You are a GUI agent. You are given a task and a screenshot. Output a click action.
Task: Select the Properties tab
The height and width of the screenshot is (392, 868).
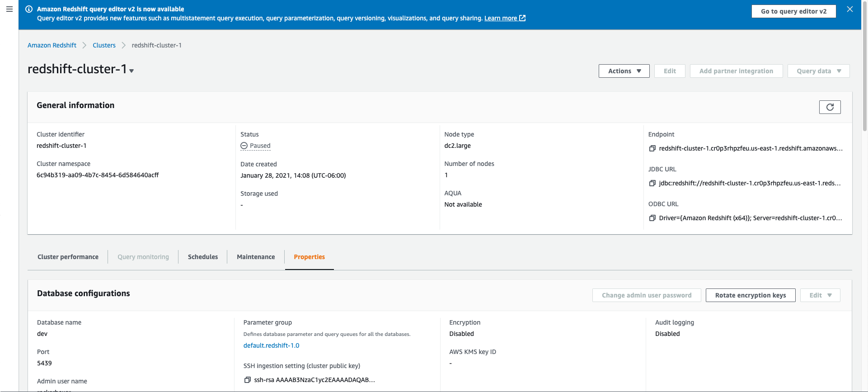310,257
